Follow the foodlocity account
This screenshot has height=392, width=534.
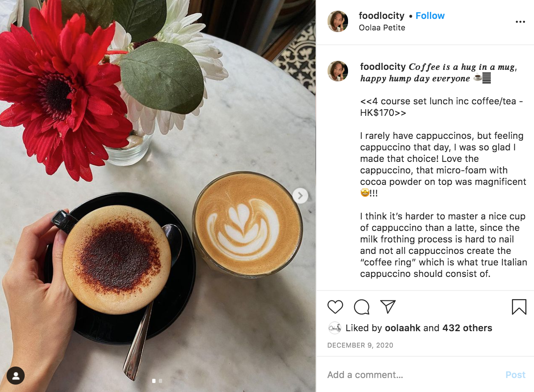tap(430, 16)
